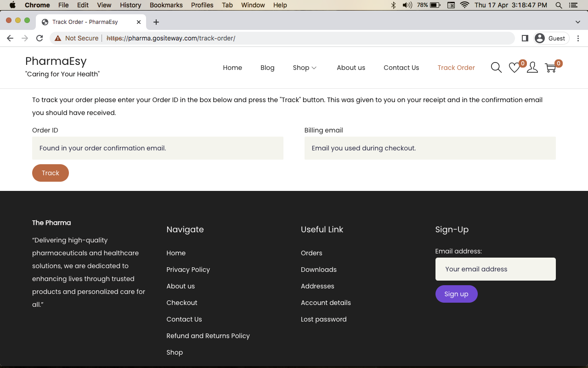Open footer Home link
This screenshot has height=368, width=588.
(176, 253)
